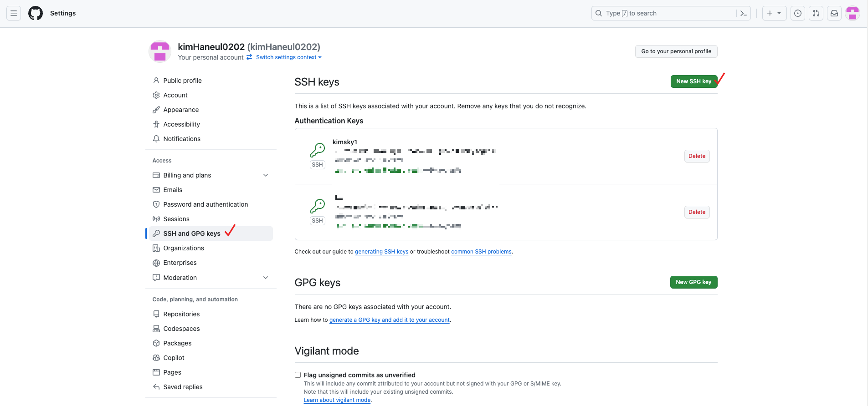Image resolution: width=868 pixels, height=406 pixels.
Task: Expand the Billing and plans section
Action: click(x=266, y=175)
